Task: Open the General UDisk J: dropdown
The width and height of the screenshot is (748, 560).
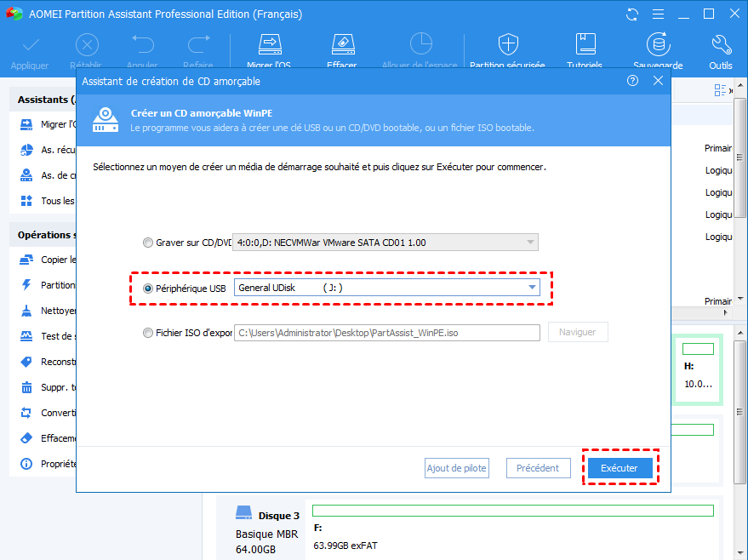Action: pos(387,288)
